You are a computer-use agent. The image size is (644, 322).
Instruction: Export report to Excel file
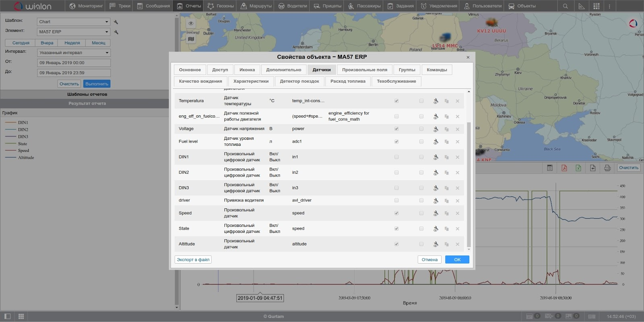(578, 168)
